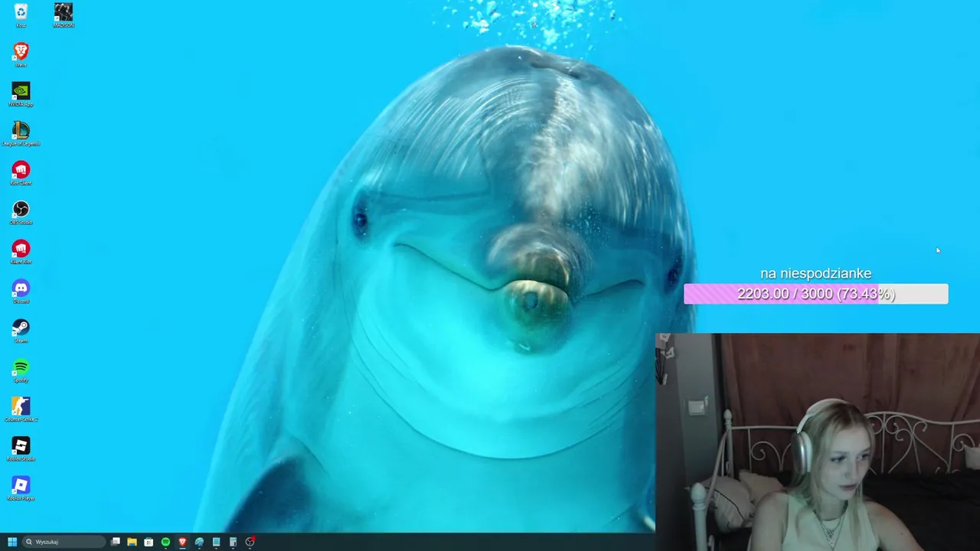This screenshot has width=980, height=551.
Task: Select the Counter-Strike 2 desktop shortcut
Action: click(x=21, y=409)
